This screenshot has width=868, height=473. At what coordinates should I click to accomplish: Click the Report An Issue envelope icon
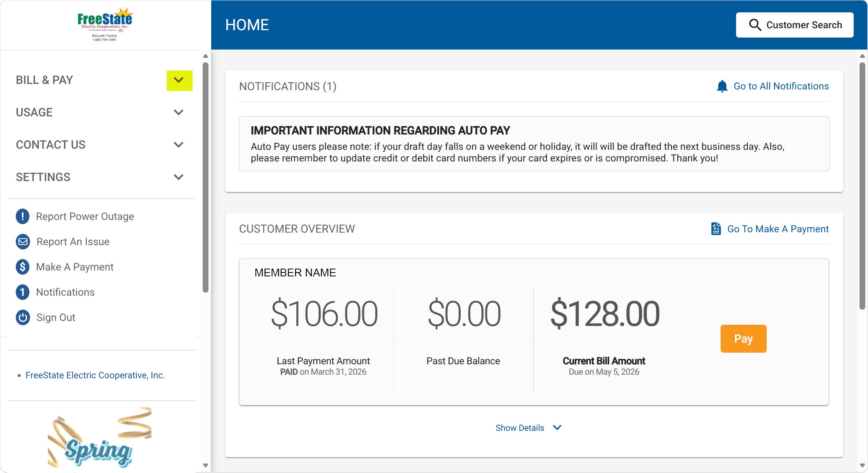(22, 242)
